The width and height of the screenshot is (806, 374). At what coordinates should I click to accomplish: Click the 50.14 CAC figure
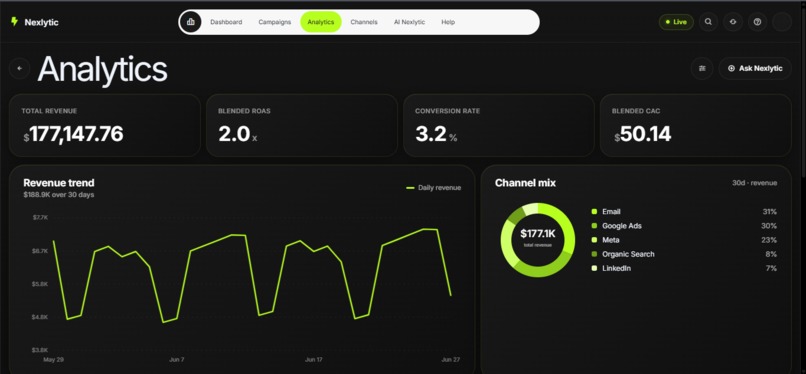point(646,135)
